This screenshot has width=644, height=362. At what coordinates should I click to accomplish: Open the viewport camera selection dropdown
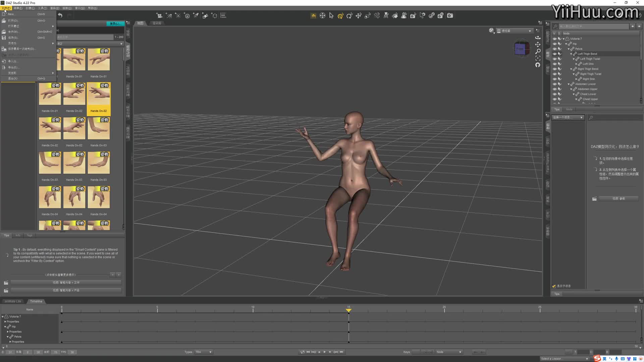(515, 31)
